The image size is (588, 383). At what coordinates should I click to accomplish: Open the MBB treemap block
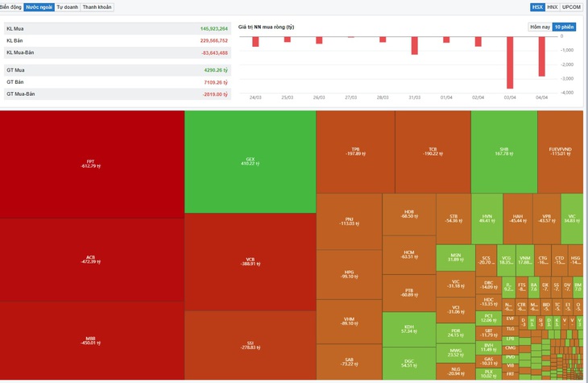click(92, 340)
